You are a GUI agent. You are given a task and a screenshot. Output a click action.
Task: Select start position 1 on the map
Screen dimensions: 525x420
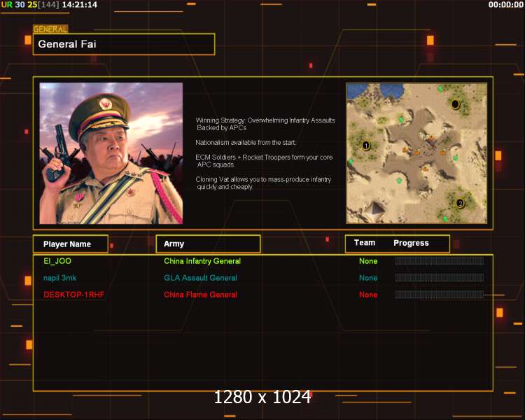coord(366,146)
